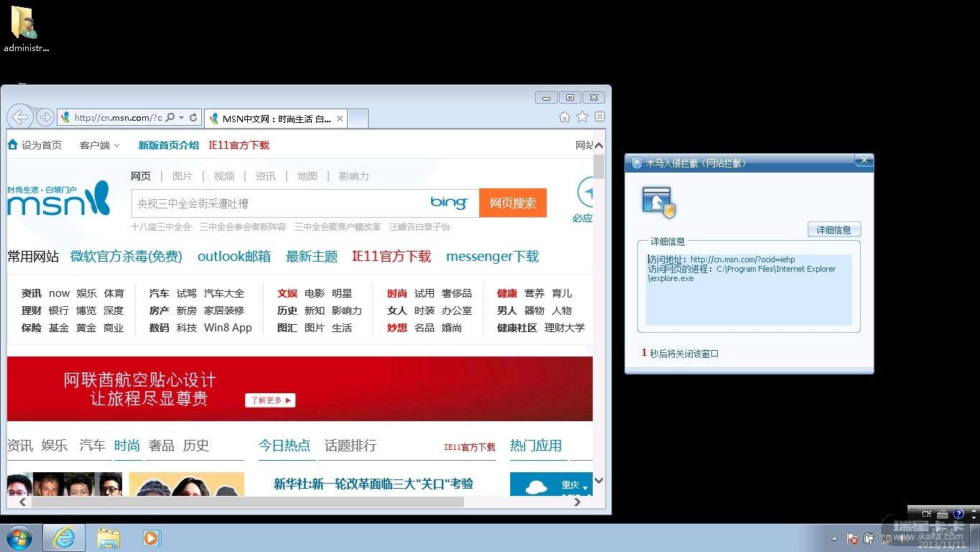Screen dimensions: 980x552
Task: Select the 时尚 tab in the news section
Action: [127, 446]
